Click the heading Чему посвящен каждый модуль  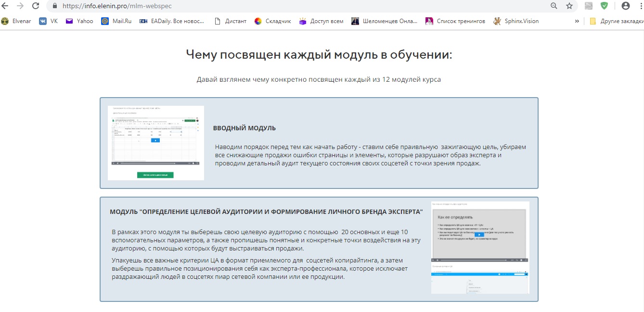(319, 54)
